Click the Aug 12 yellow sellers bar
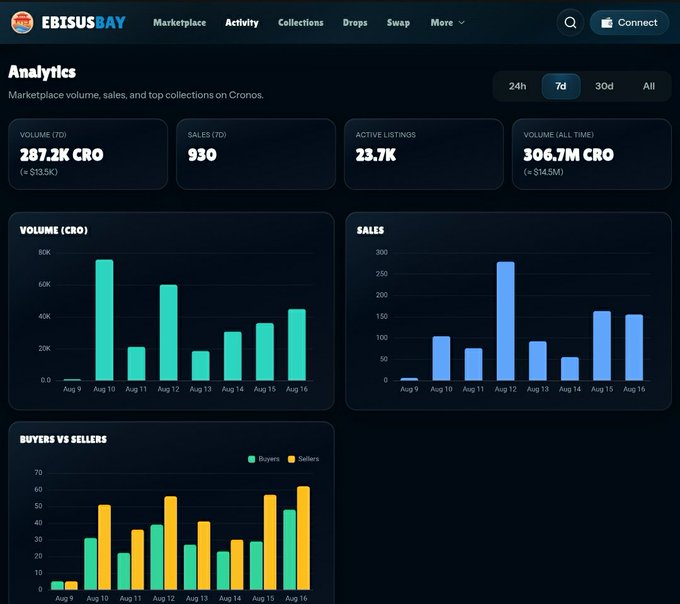Screen dimensions: 680x604 click(170, 543)
